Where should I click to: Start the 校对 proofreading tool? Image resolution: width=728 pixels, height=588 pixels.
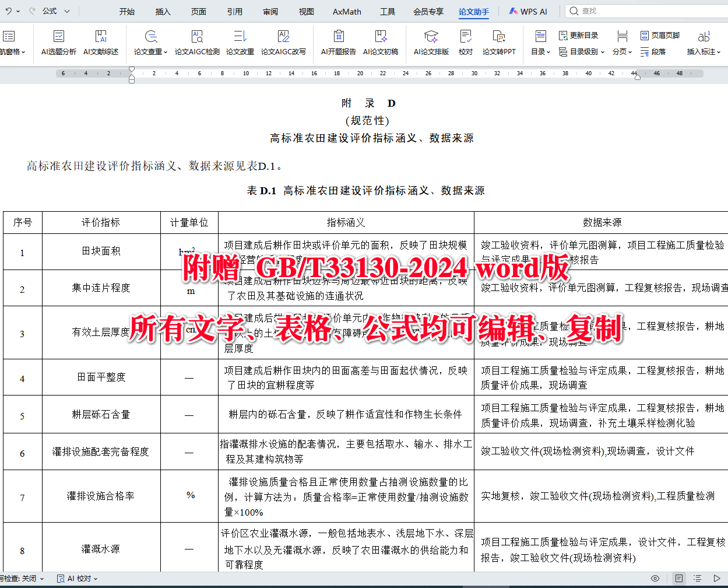coord(465,44)
